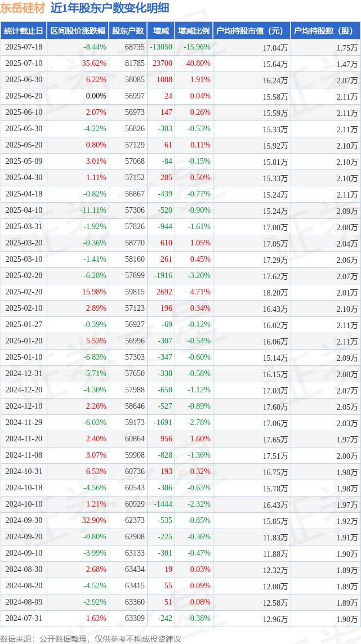Screen dimensions: 361x644
Task: Click the 户均持股市值（元） column header
Action: coord(252,31)
